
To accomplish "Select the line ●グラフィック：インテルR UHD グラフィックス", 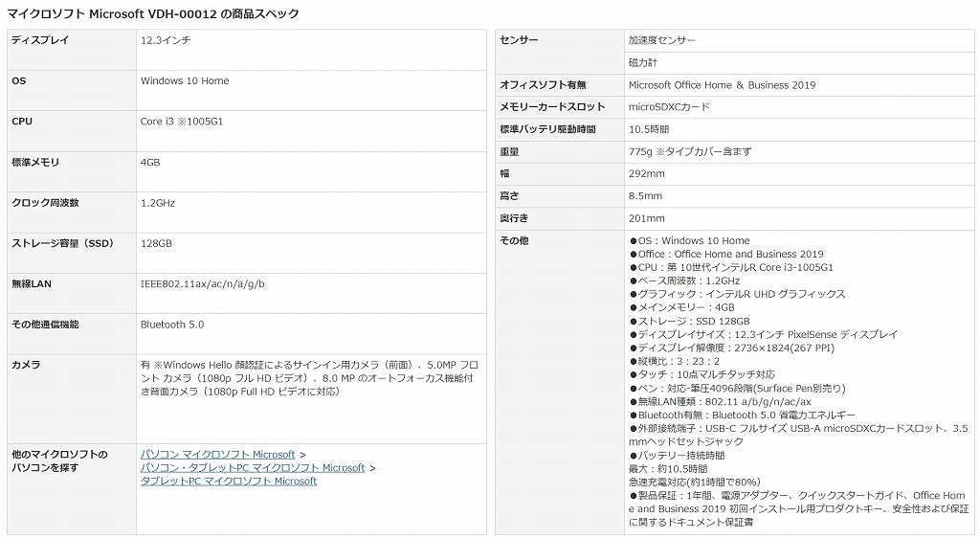I will pyautogui.click(x=737, y=294).
